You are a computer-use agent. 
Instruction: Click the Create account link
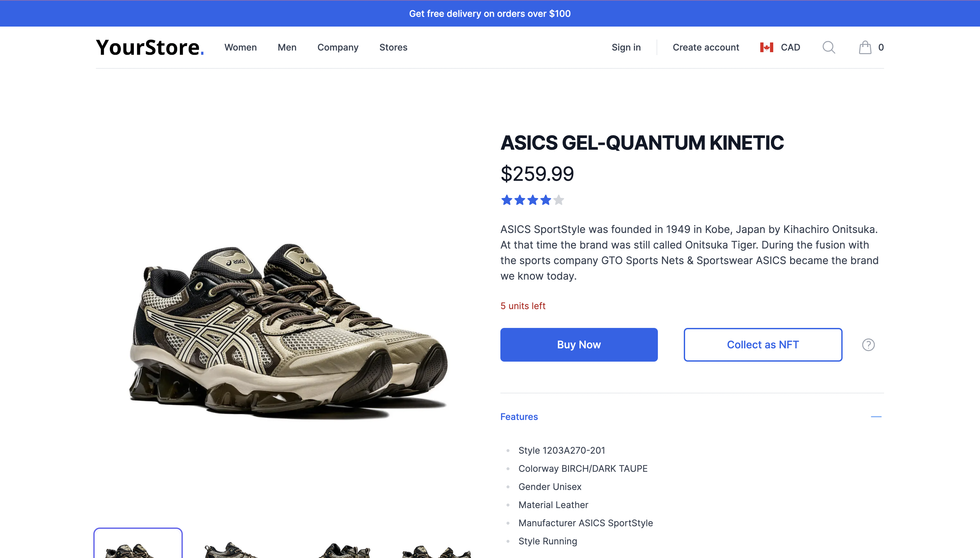706,48
